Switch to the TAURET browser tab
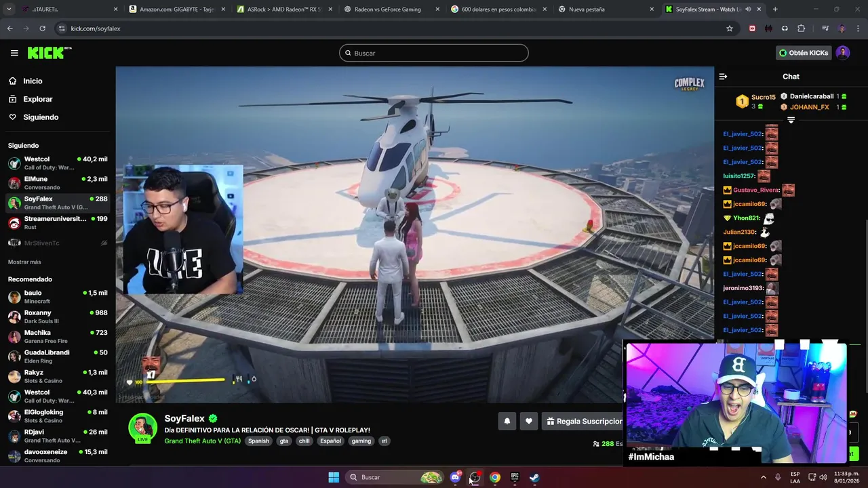 click(68, 9)
